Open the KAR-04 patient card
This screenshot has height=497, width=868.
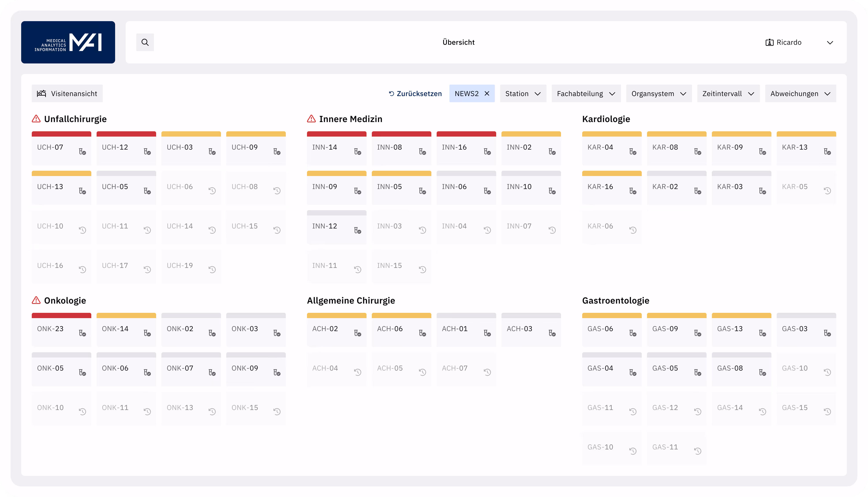[x=612, y=150]
